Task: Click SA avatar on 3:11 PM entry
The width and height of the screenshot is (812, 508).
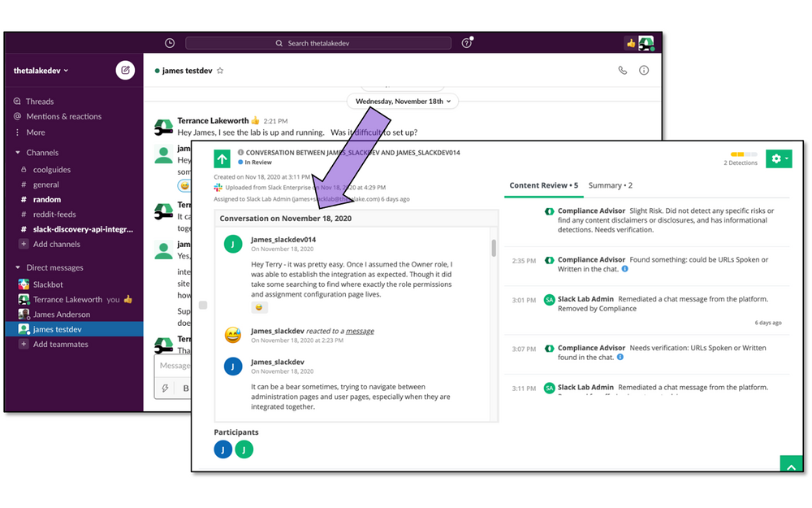Action: pyautogui.click(x=549, y=388)
